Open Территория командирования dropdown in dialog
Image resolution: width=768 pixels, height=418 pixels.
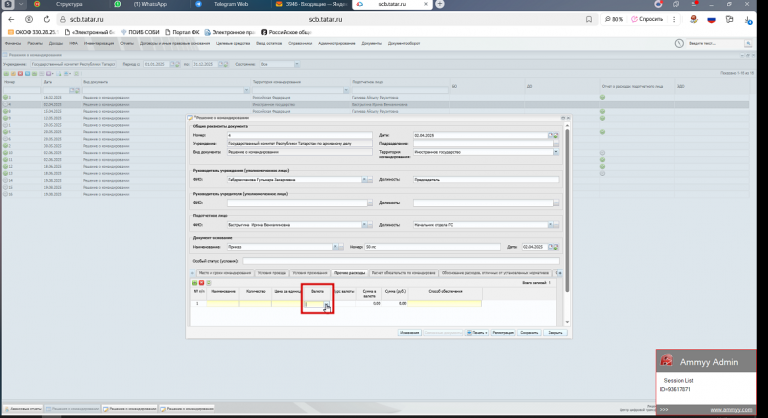click(x=556, y=152)
